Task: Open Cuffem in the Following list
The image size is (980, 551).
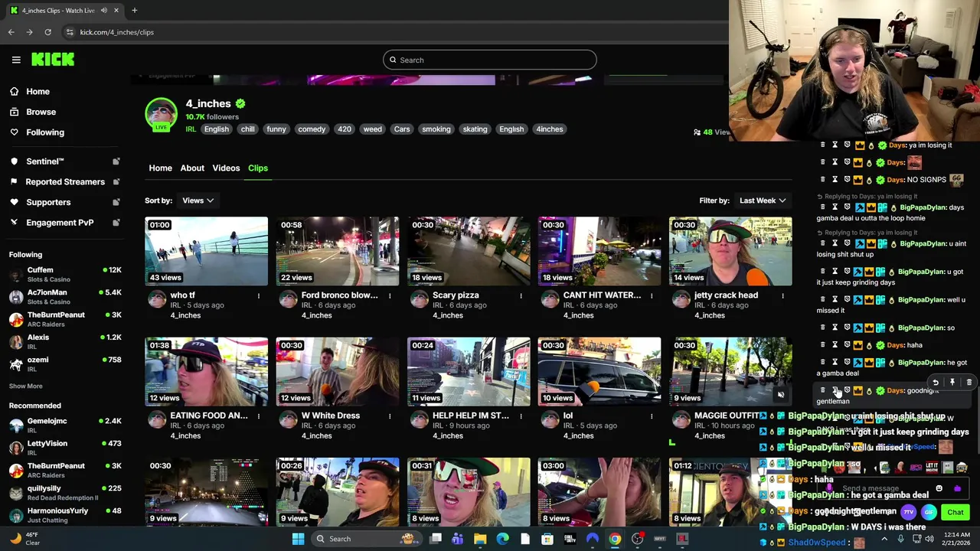Action: (65, 275)
